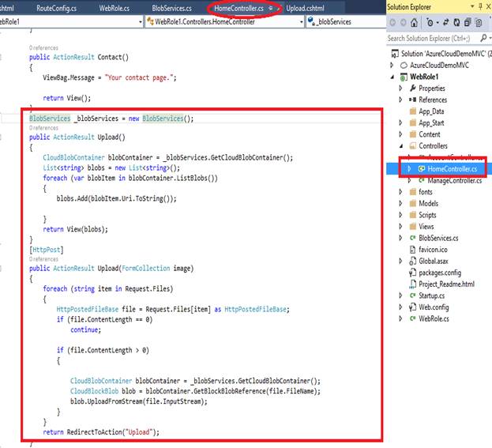Open WebRole1 project navigation dropdown

[x=141, y=22]
